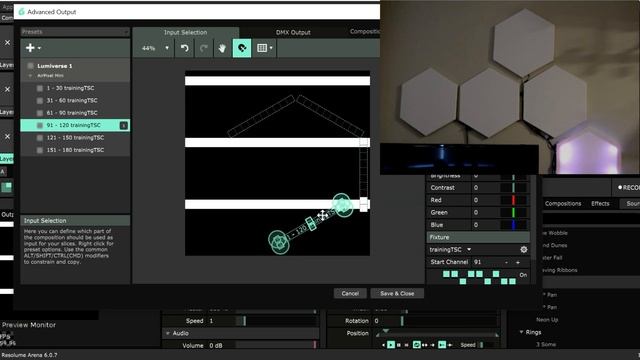Click the Advanced Output window logo icon
Viewport: 640px width, 360px height.
[x=22, y=12]
